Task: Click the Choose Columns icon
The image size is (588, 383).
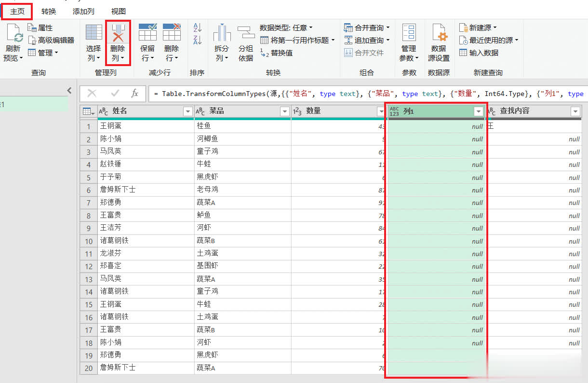Action: click(x=94, y=33)
